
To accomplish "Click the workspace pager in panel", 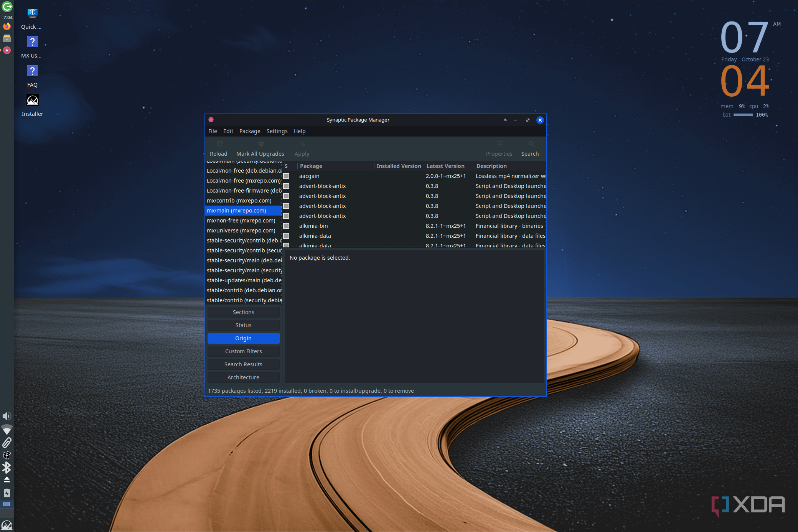I will click(x=7, y=504).
